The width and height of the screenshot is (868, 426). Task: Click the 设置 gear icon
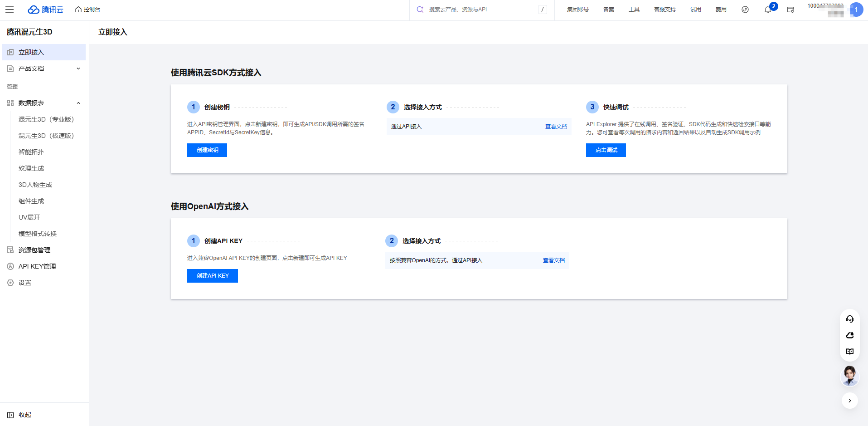10,283
